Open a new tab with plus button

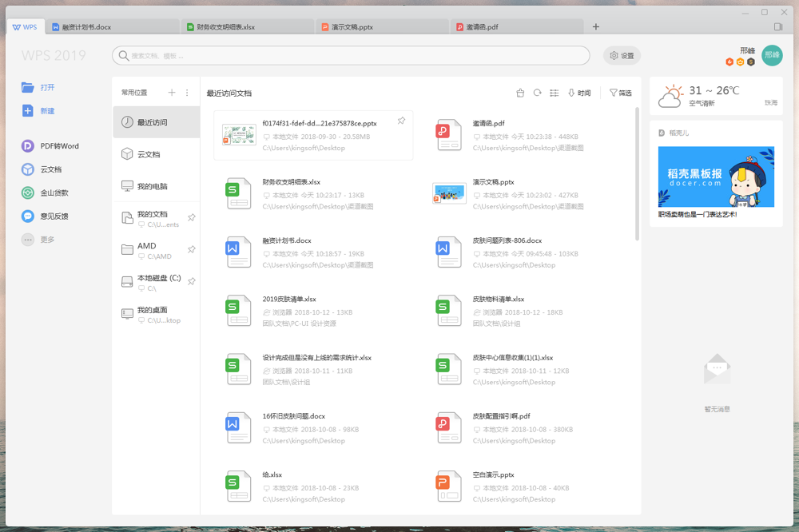click(596, 26)
